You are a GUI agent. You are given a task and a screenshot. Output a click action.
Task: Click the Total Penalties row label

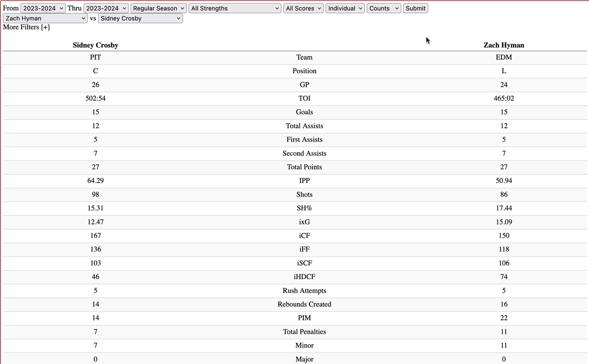[304, 332]
